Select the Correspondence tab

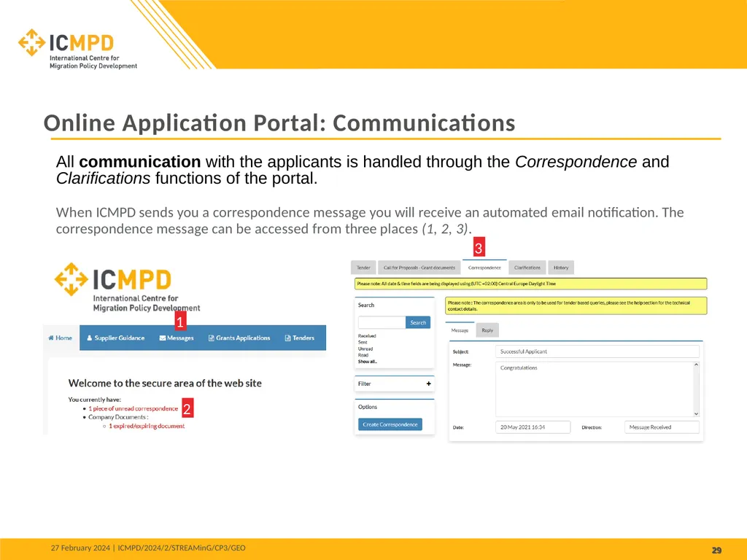pos(484,268)
